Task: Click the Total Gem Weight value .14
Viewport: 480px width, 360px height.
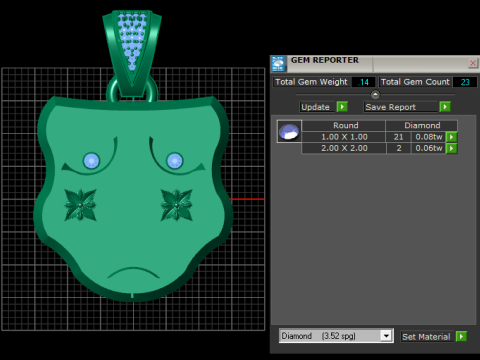Action: [x=363, y=82]
